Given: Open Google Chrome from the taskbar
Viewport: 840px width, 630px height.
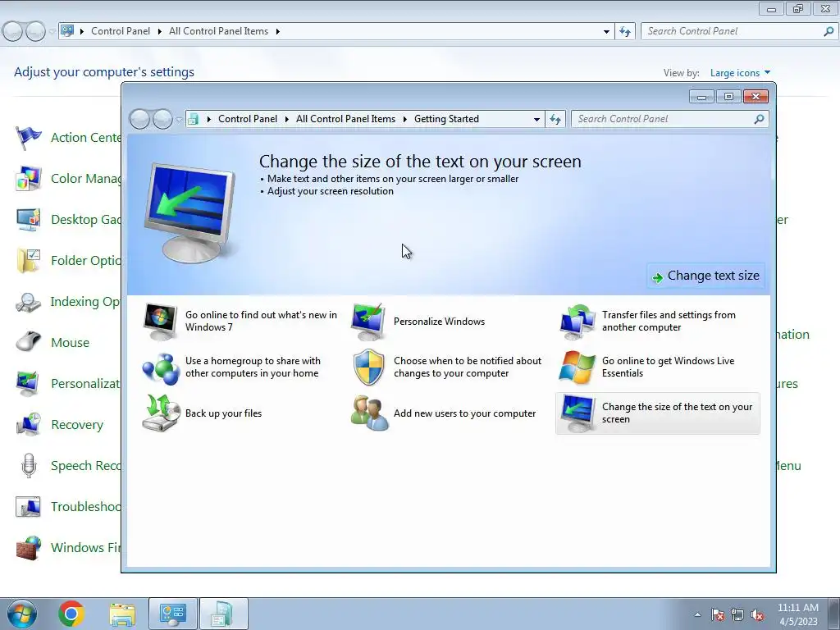Looking at the screenshot, I should [71, 614].
